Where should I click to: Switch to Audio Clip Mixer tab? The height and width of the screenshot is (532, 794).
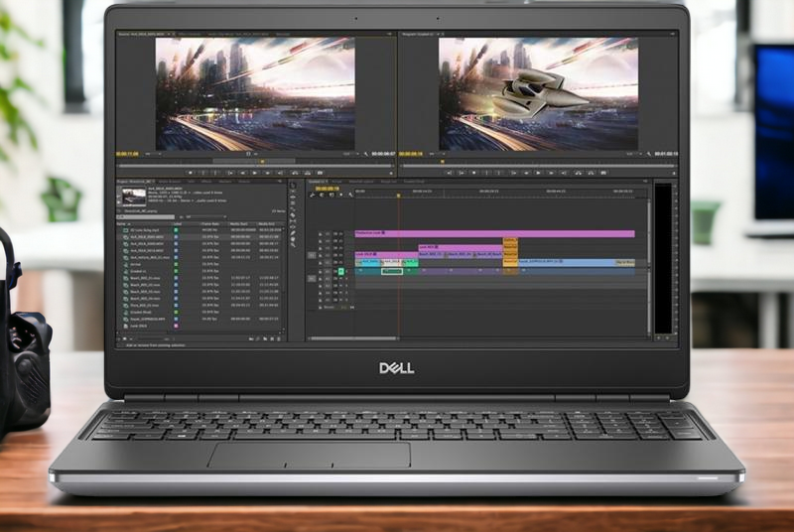(237, 34)
